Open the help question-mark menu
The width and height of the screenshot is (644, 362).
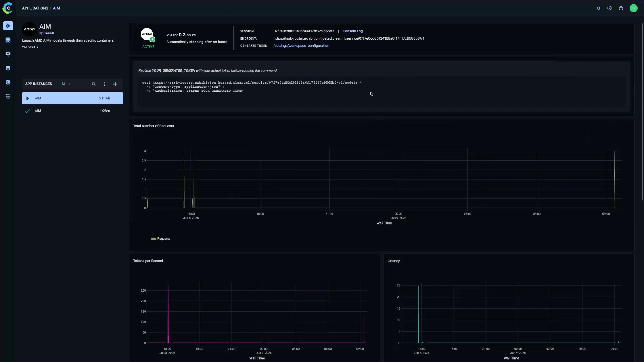621,8
